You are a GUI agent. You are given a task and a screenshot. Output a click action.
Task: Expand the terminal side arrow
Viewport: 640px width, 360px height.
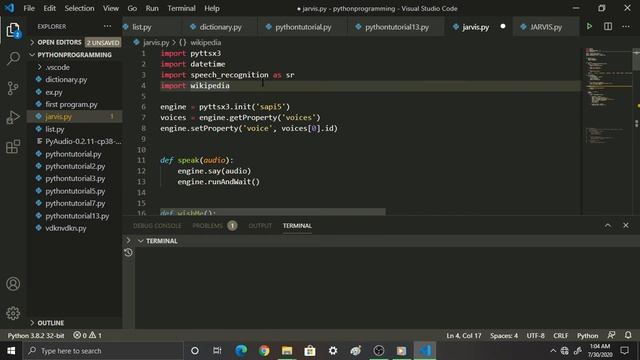pos(128,240)
